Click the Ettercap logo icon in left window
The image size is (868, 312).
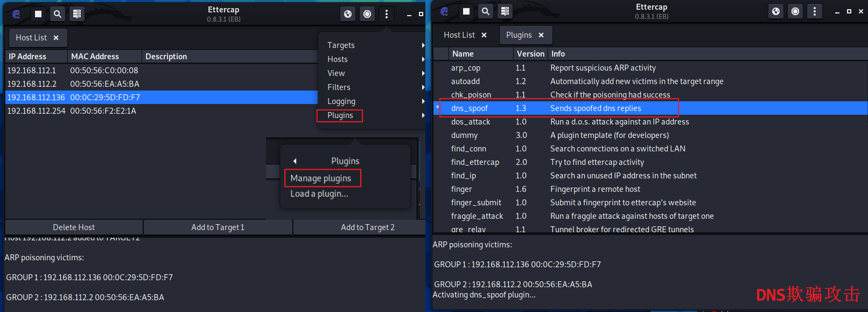pyautogui.click(x=16, y=14)
